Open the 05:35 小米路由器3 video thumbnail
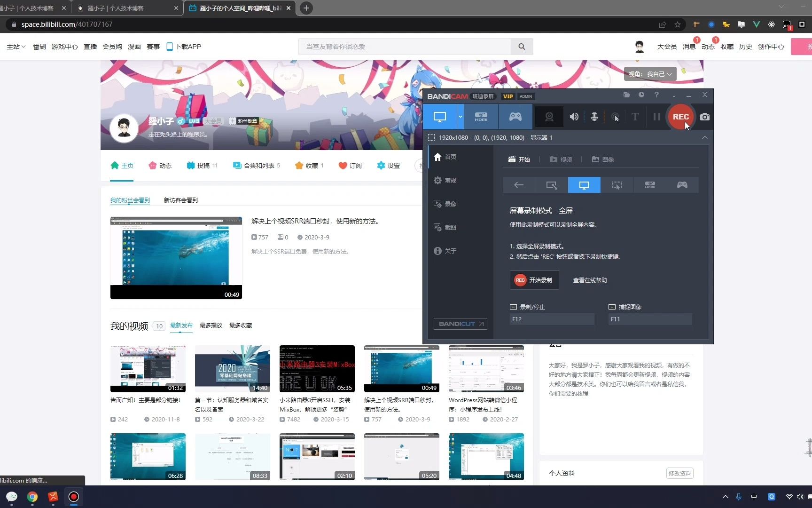812x508 pixels. [x=317, y=369]
